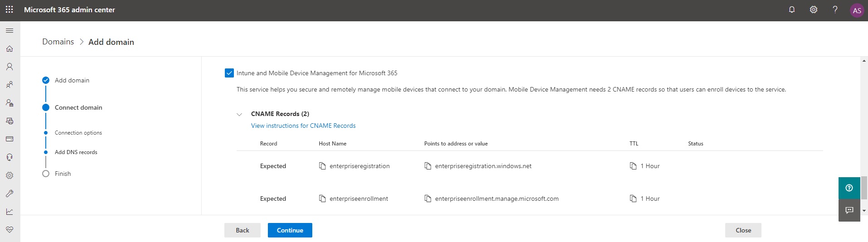Viewport: 868px width, 242px height.
Task: Click the Add domain breadcrumb text
Action: click(111, 42)
